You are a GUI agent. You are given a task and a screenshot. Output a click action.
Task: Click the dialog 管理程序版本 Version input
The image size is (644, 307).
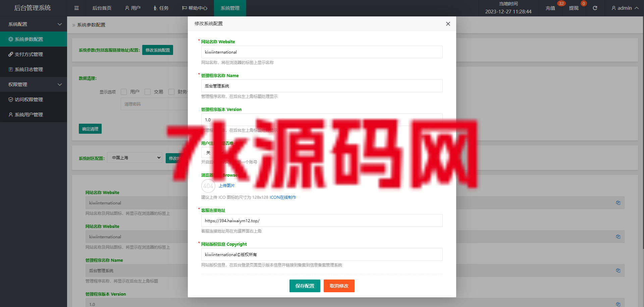click(322, 120)
